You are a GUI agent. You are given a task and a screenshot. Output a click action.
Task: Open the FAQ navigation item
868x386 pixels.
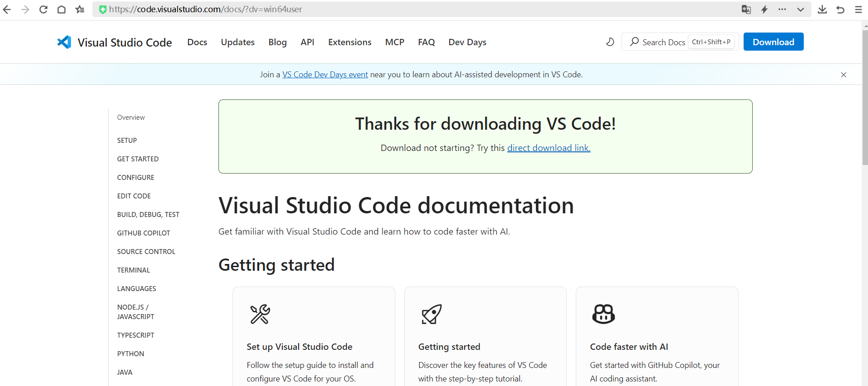[x=427, y=42]
